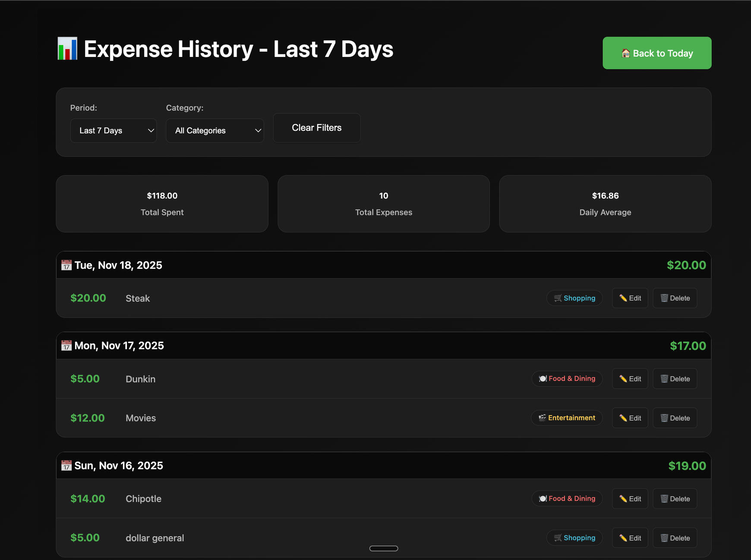The width and height of the screenshot is (751, 560).
Task: Expand the All Categories dropdown
Action: coord(215,131)
